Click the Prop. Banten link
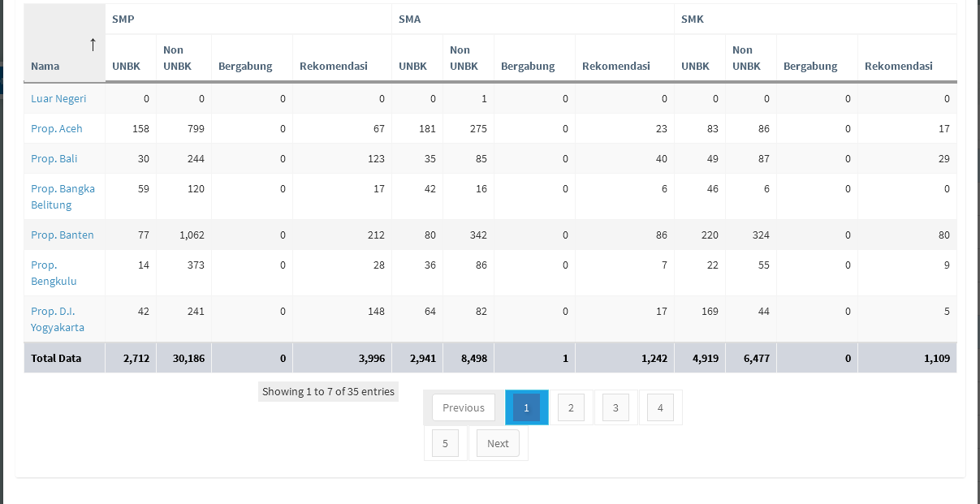Image resolution: width=980 pixels, height=504 pixels. click(x=63, y=235)
